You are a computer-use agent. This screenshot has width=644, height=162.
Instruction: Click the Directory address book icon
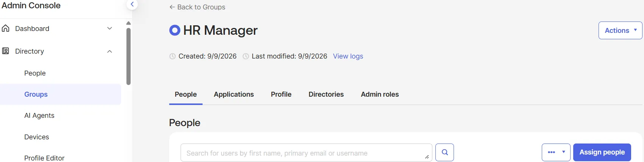(6, 51)
